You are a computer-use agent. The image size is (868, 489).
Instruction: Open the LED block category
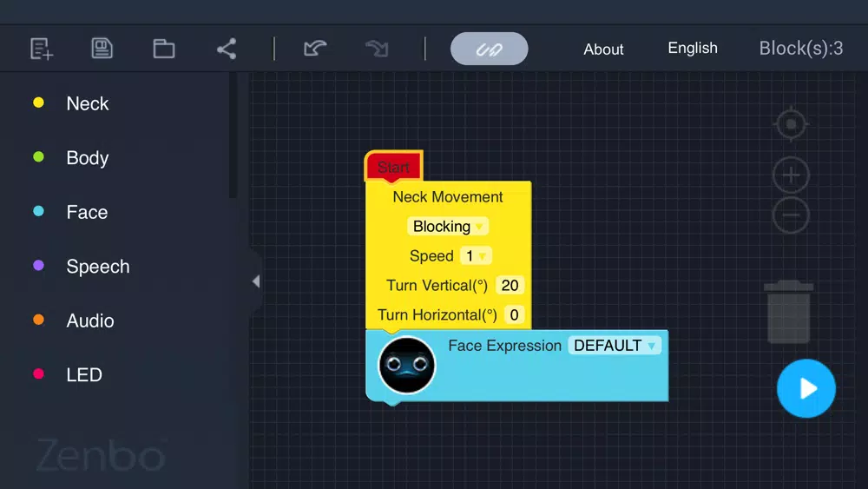click(x=84, y=375)
